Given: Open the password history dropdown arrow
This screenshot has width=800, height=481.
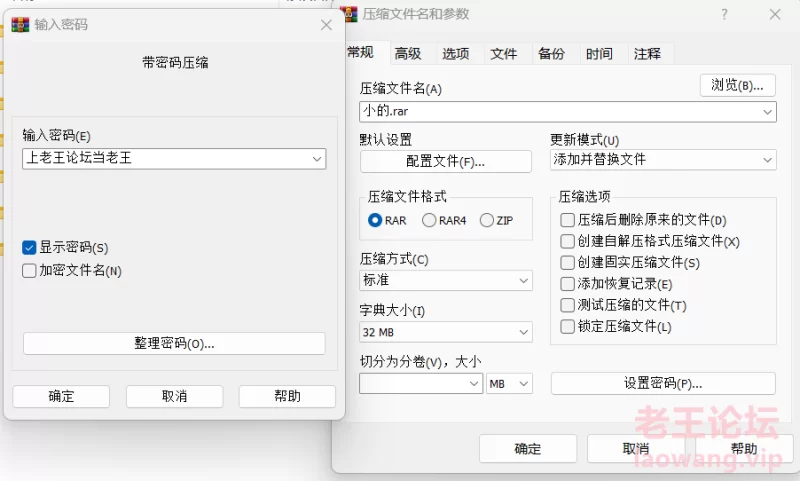Looking at the screenshot, I should click(x=317, y=159).
